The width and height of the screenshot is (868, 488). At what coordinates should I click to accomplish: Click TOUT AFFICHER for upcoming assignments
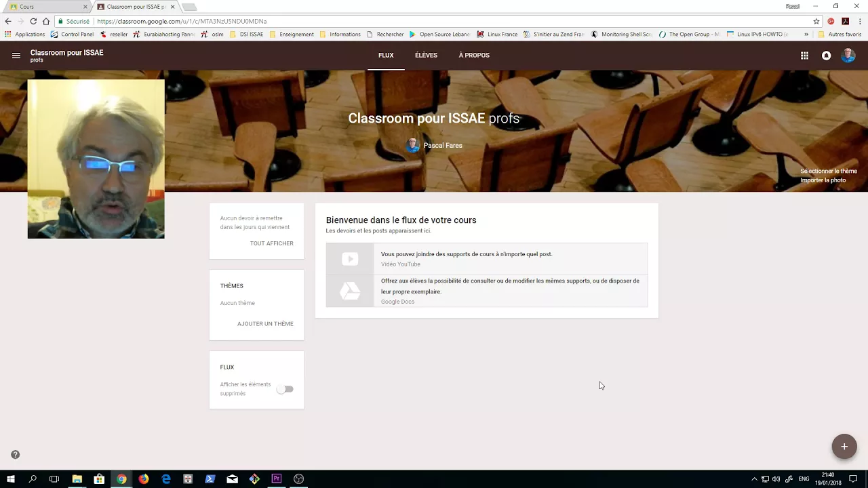point(271,243)
